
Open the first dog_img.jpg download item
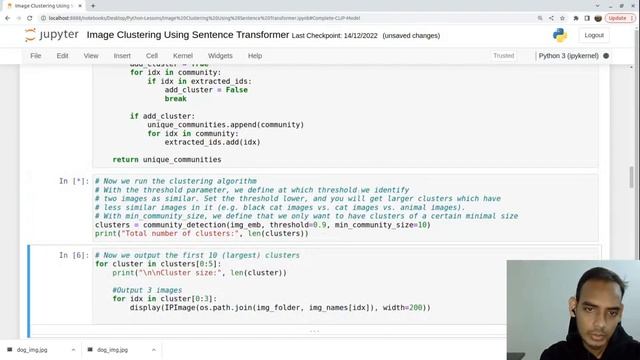[x=32, y=350]
